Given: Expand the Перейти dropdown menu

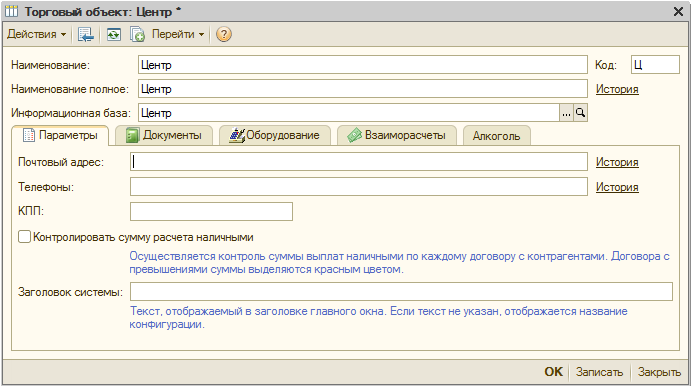Looking at the screenshot, I should pos(178,34).
